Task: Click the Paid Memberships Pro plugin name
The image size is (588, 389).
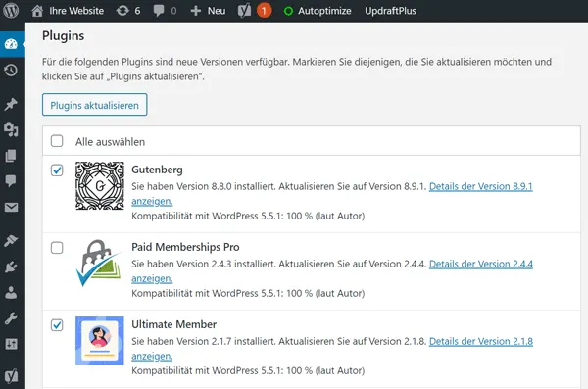Action: (185, 247)
